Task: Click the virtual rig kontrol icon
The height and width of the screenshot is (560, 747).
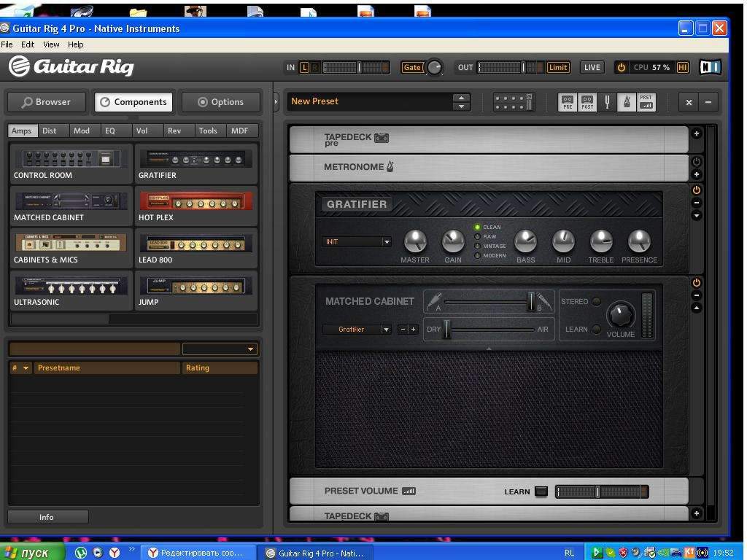Action: 514,102
